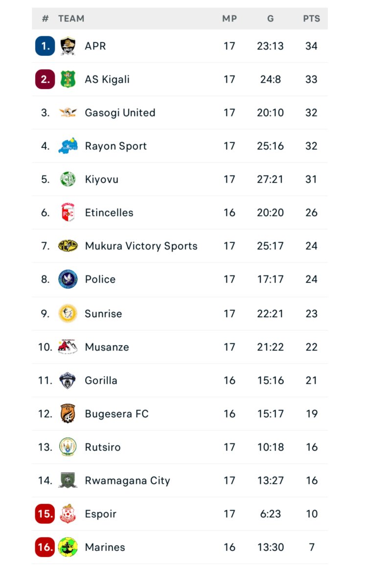Click the blue rank 1 badge
Viewport: 367px width, 588px height.
click(x=45, y=46)
